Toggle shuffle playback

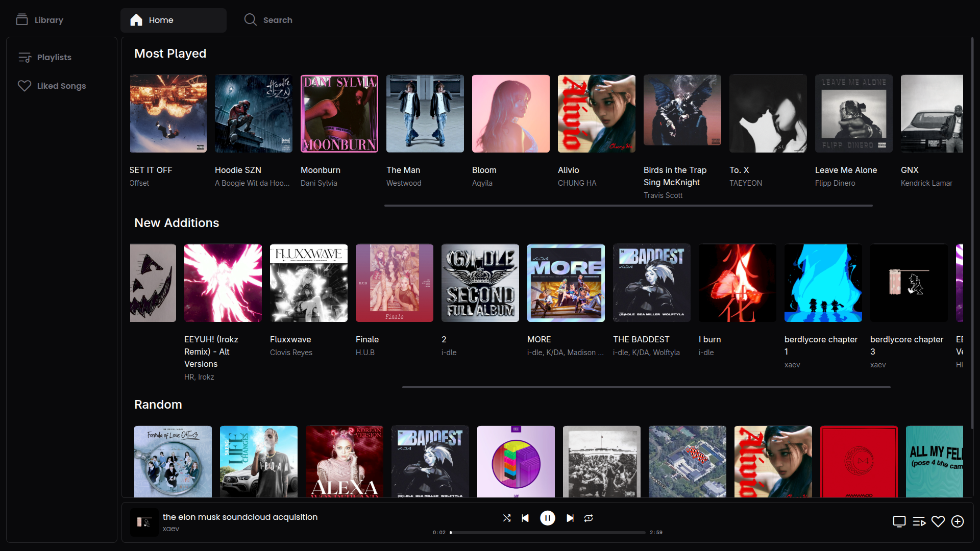506,518
